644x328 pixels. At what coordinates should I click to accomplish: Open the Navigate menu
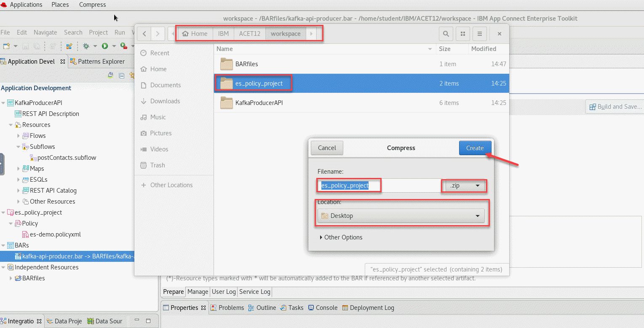coord(45,32)
